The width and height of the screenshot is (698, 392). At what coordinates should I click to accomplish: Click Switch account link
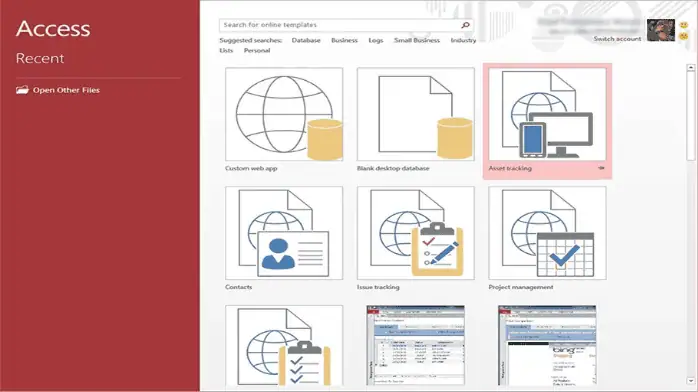tap(617, 39)
